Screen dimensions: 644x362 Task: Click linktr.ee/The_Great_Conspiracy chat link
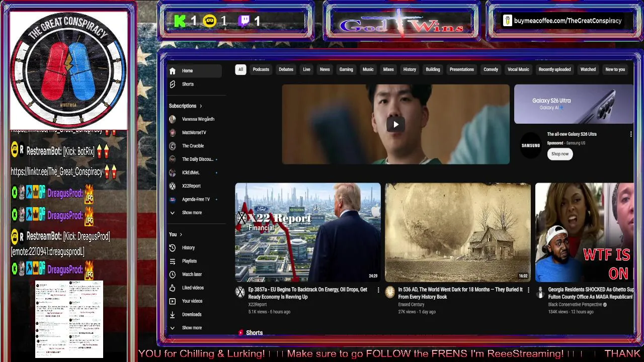coord(56,172)
